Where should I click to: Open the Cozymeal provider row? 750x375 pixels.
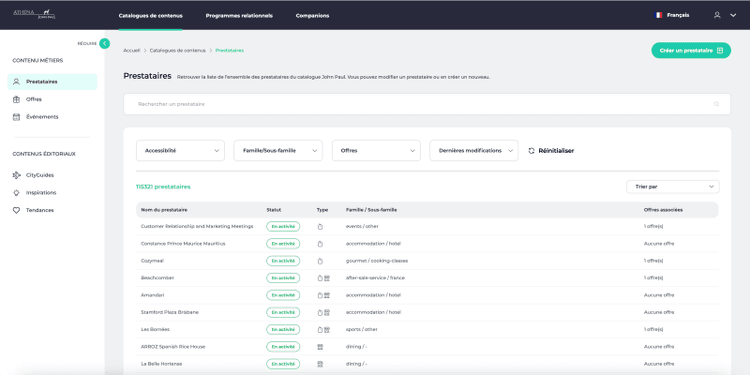427,261
